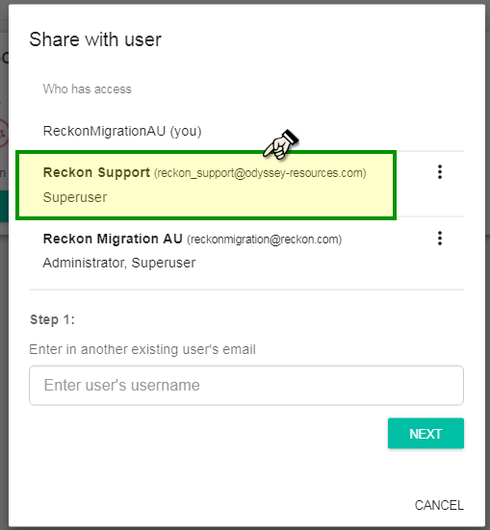Select the Reckon Migration AU user name
490x530 pixels.
coord(113,239)
